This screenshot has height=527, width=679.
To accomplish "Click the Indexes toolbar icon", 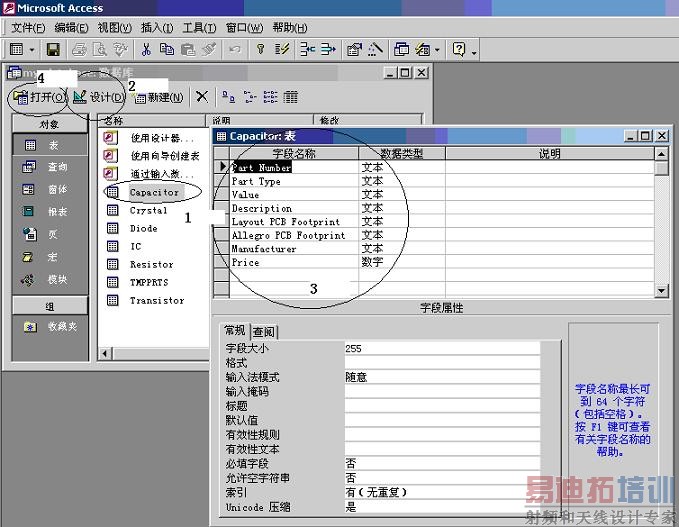I will [x=281, y=49].
